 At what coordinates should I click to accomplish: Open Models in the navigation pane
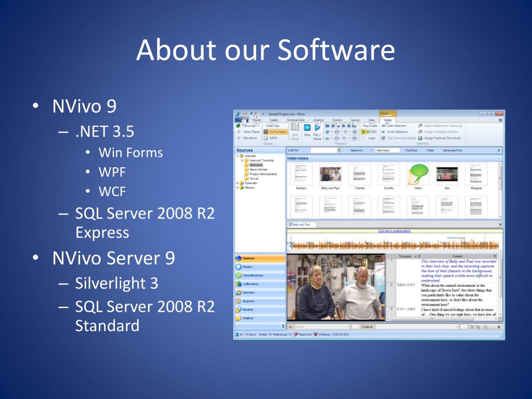click(260, 310)
